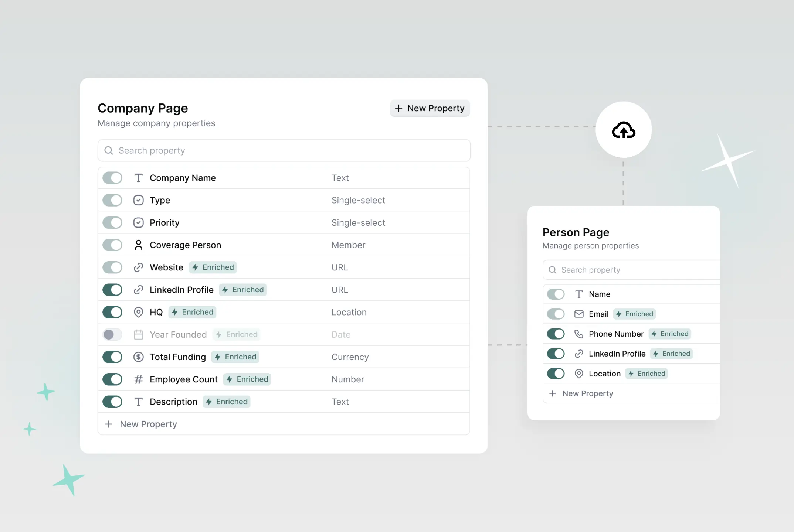Disable the Employee Count property toggle
794x532 pixels.
click(x=112, y=379)
